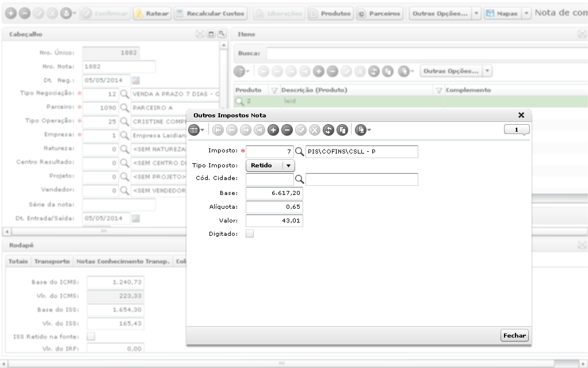
Task: Click the page's bottom horizontal scrollbar
Action: (281, 363)
